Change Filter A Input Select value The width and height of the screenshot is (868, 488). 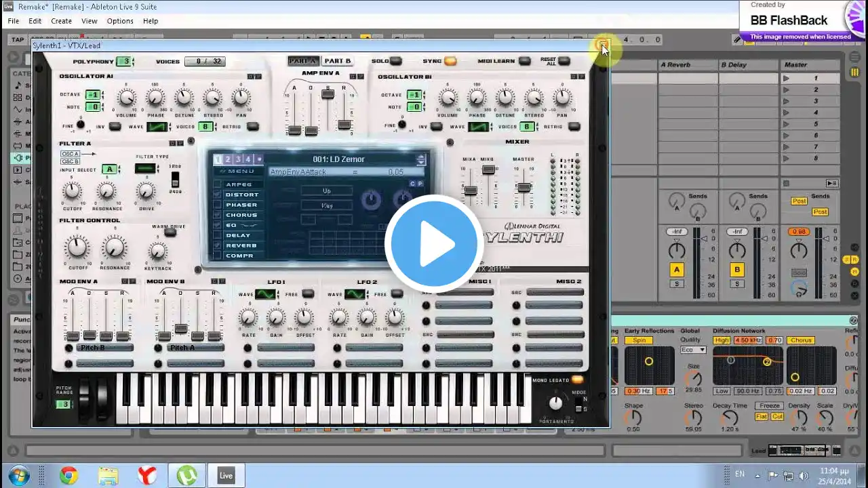[110, 169]
